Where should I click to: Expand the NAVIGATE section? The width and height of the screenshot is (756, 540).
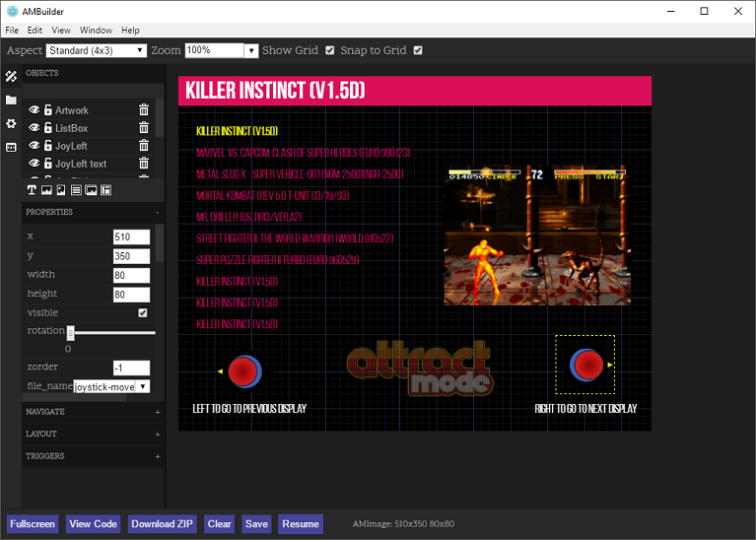(157, 412)
